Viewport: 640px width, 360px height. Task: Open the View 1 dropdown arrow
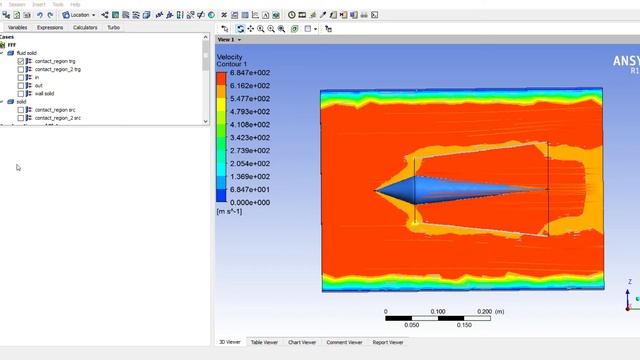coord(239,40)
